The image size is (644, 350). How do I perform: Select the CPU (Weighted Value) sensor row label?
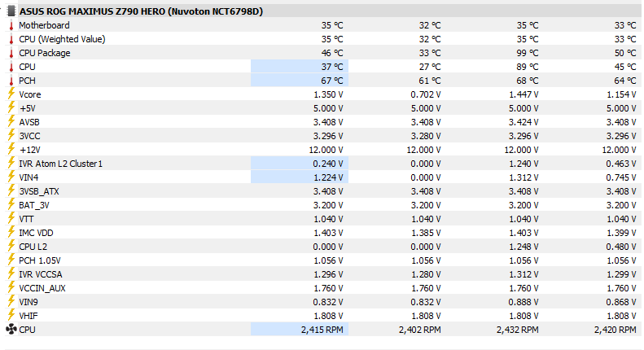62,39
